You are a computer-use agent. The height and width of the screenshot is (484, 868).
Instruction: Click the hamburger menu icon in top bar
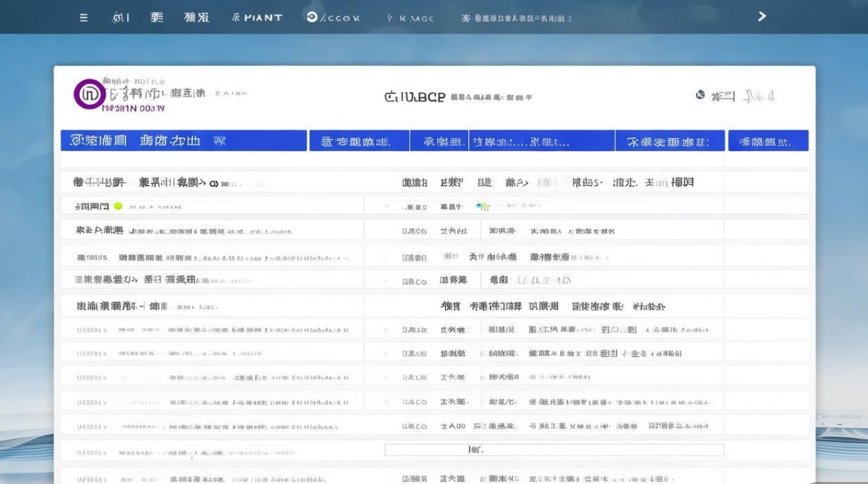pyautogui.click(x=84, y=17)
